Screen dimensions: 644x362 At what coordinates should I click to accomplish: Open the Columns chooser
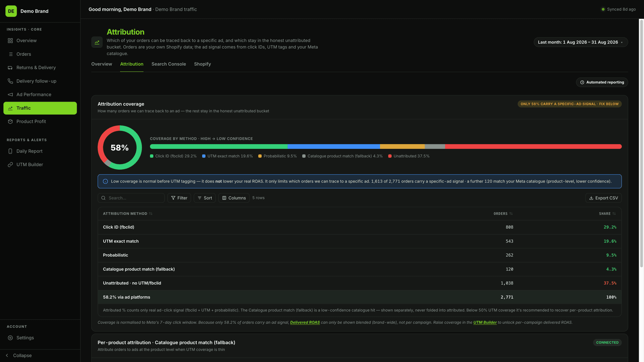tap(234, 198)
